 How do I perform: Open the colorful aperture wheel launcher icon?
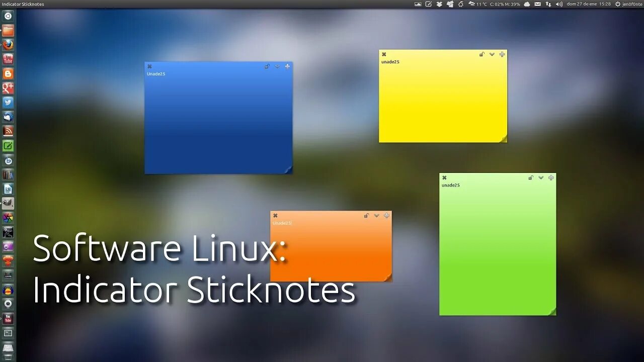pyautogui.click(x=8, y=218)
